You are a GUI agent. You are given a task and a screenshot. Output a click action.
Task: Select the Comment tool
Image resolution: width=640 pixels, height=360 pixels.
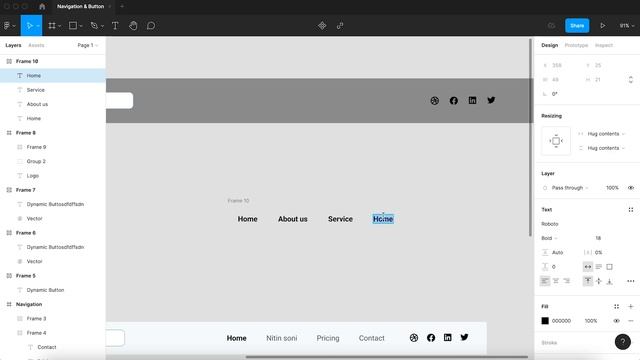coord(151,26)
